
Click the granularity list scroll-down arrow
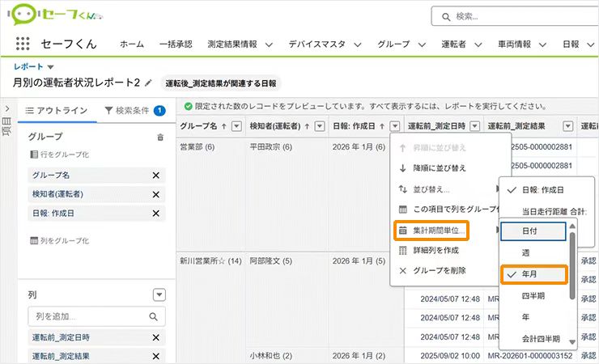coord(572,342)
